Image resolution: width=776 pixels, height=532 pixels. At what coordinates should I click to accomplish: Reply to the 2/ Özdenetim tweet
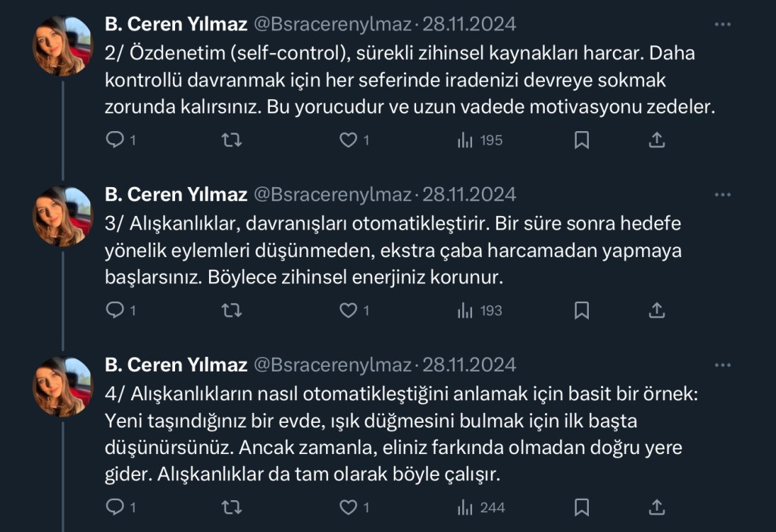click(x=114, y=140)
